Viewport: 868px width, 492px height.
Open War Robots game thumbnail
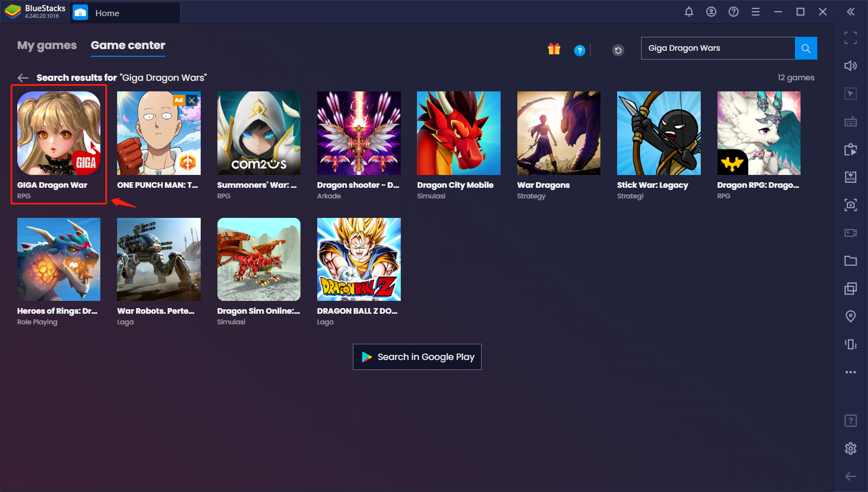pyautogui.click(x=159, y=260)
